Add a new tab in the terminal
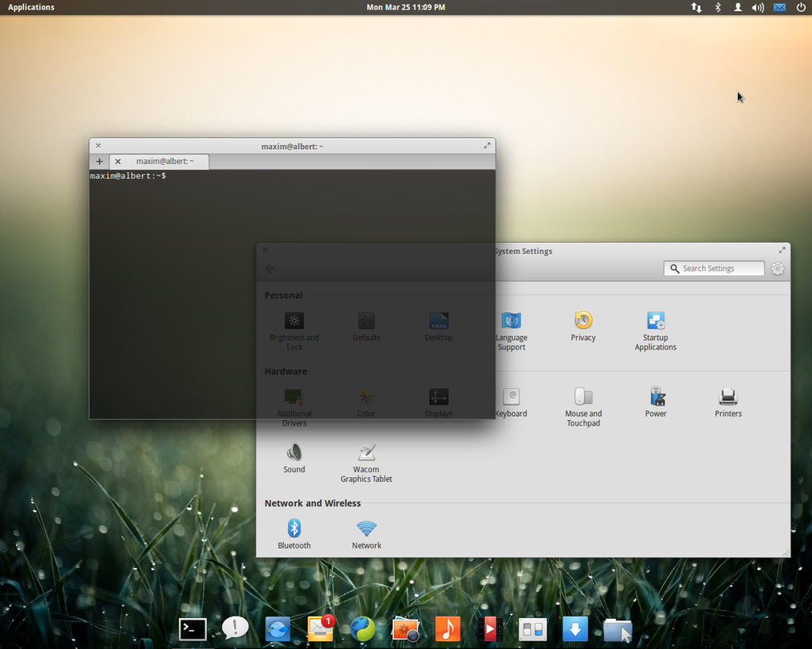 (x=99, y=162)
